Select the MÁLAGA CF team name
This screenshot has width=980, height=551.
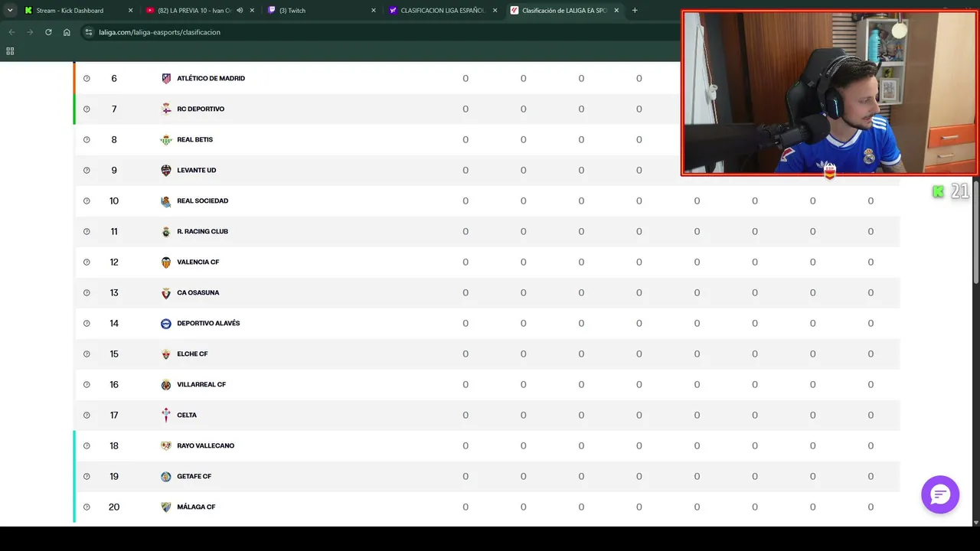tap(196, 507)
